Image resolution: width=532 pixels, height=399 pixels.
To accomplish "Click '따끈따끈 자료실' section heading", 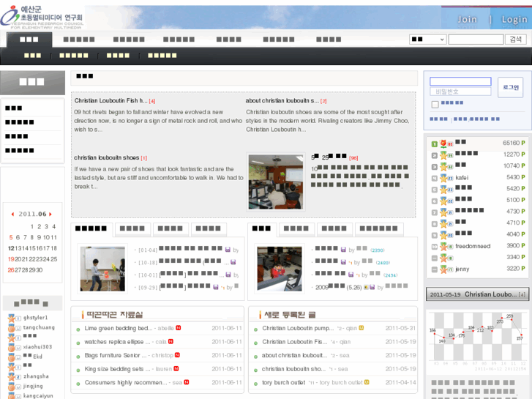I will (114, 315).
